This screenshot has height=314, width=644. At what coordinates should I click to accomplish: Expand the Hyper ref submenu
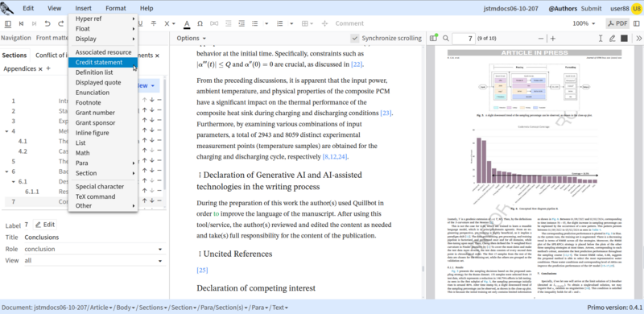tap(103, 19)
